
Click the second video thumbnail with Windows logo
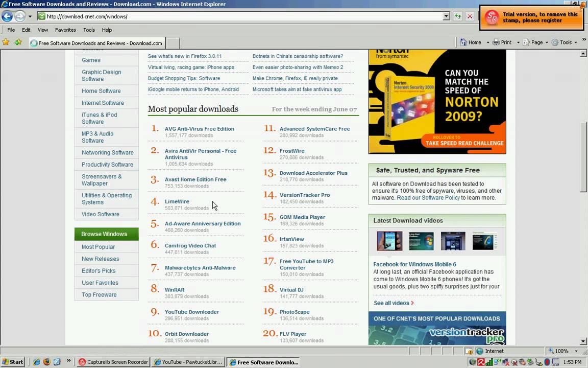pos(421,241)
